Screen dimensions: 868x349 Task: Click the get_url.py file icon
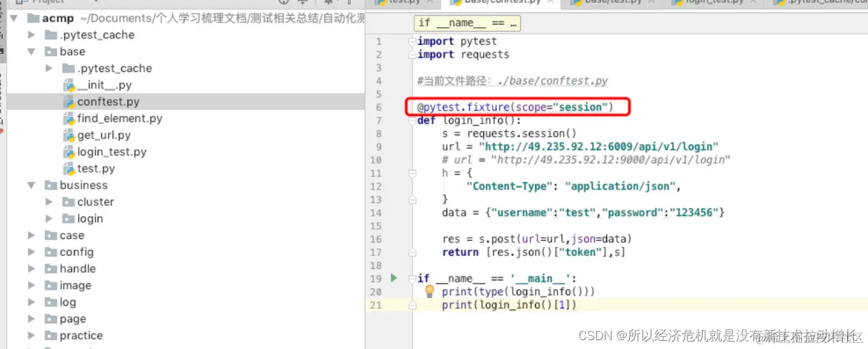(68, 135)
